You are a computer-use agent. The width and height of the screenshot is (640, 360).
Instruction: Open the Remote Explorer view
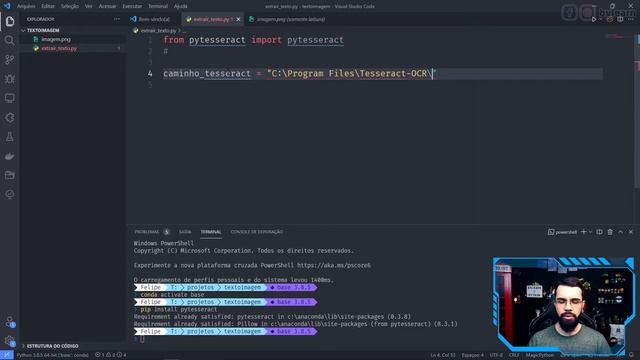coord(10,98)
